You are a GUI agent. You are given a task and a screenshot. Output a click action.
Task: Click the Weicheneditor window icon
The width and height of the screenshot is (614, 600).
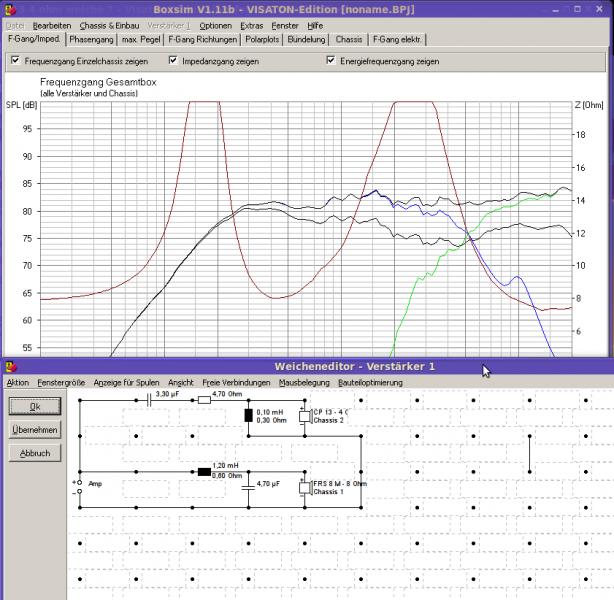(x=11, y=367)
